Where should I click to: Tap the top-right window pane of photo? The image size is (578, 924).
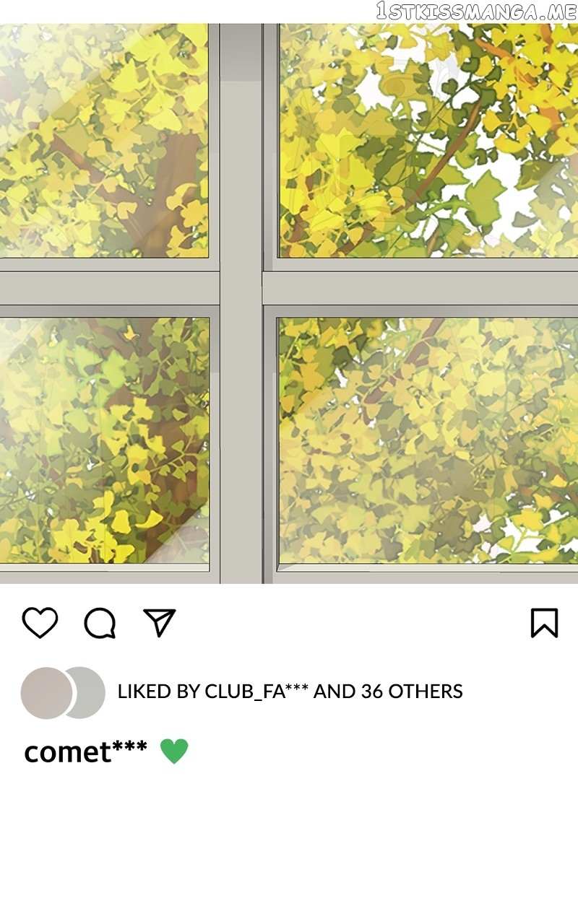pyautogui.click(x=428, y=141)
